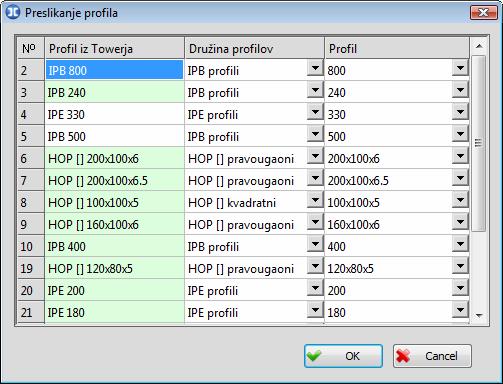Click the Družina profilov column header
The image size is (503, 384).
point(254,48)
